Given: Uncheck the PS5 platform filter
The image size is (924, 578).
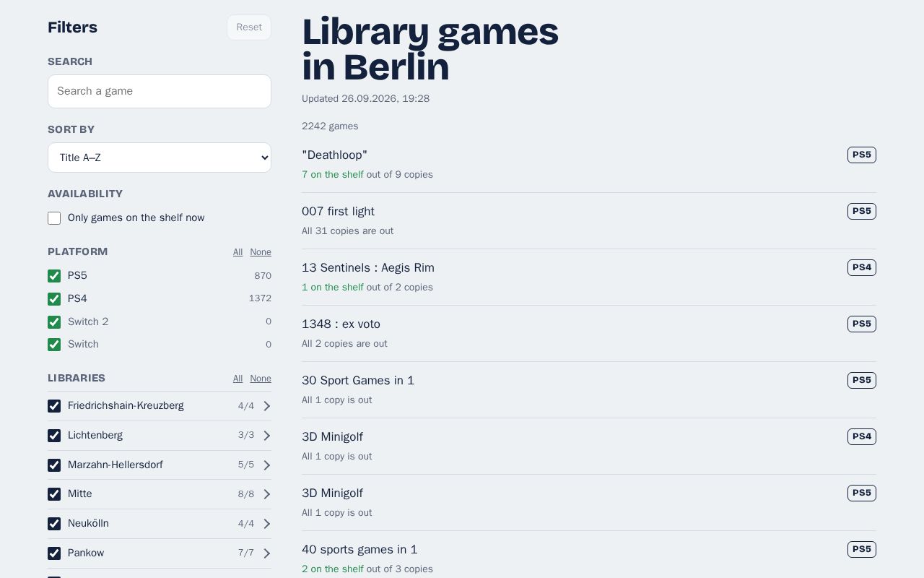Looking at the screenshot, I should 54,276.
